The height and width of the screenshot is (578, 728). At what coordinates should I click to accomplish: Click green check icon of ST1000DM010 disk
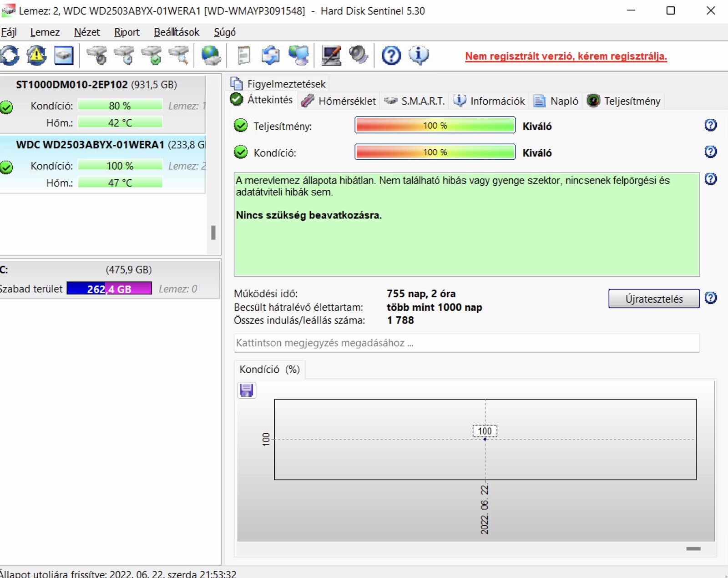[x=6, y=107]
